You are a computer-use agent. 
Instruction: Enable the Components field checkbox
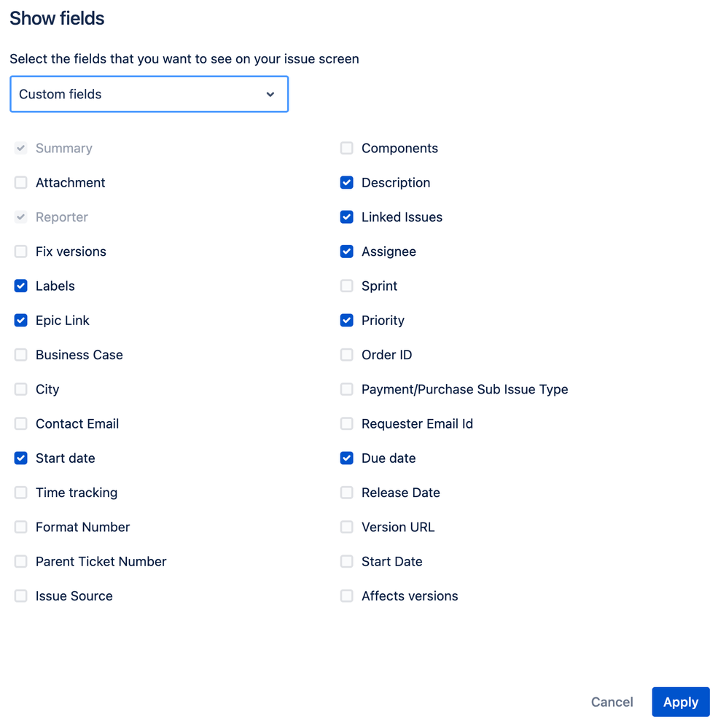point(347,149)
